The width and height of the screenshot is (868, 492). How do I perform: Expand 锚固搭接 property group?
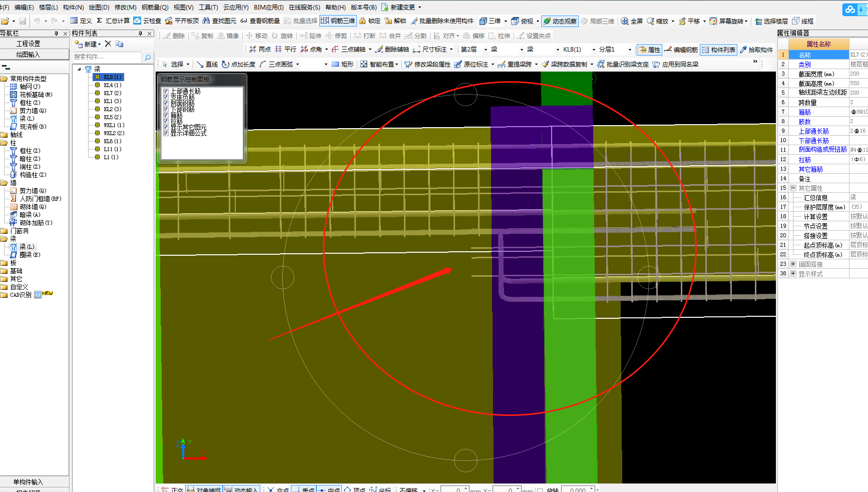click(793, 264)
